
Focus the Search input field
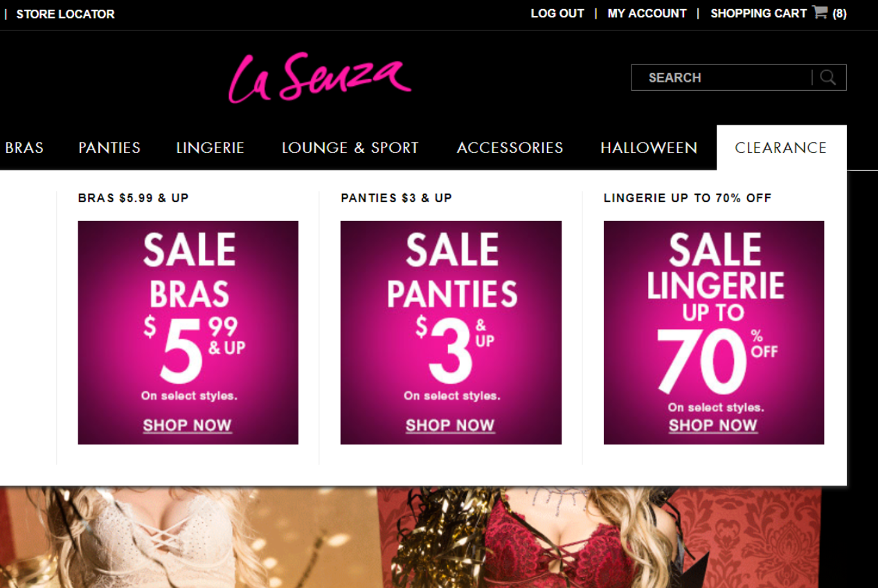722,78
